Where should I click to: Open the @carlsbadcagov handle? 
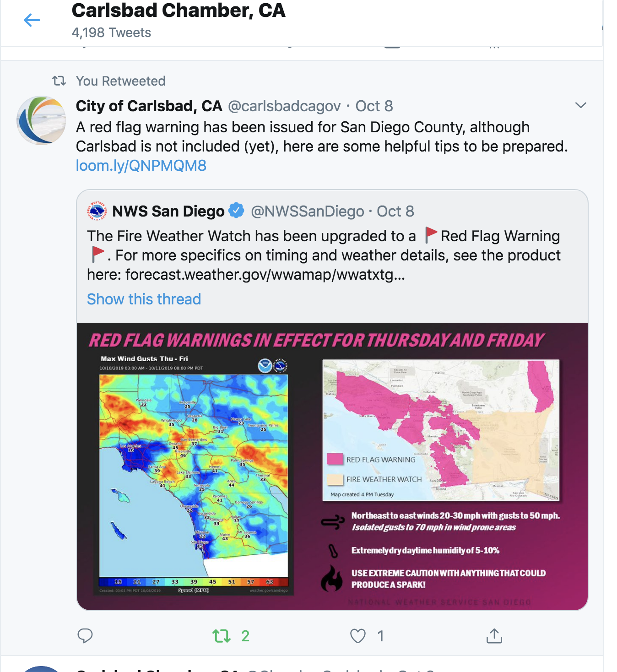click(x=284, y=106)
